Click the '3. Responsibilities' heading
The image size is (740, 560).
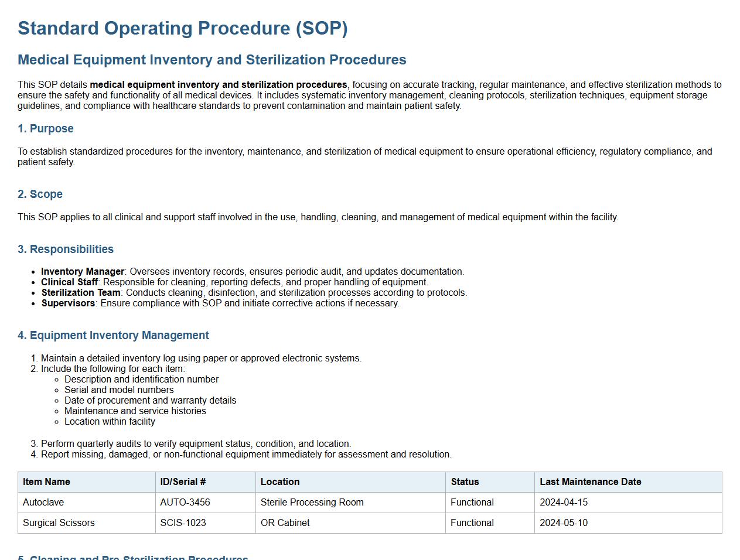[x=66, y=250]
